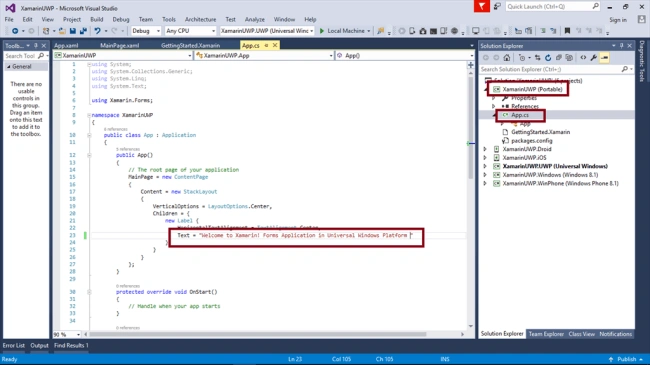
Task: Open the Analyze menu
Action: coord(255,19)
